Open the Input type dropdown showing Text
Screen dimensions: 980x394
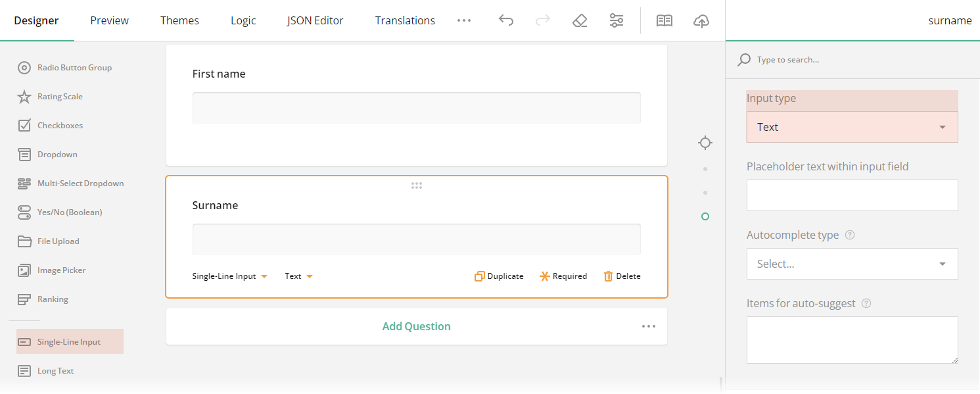coord(852,126)
